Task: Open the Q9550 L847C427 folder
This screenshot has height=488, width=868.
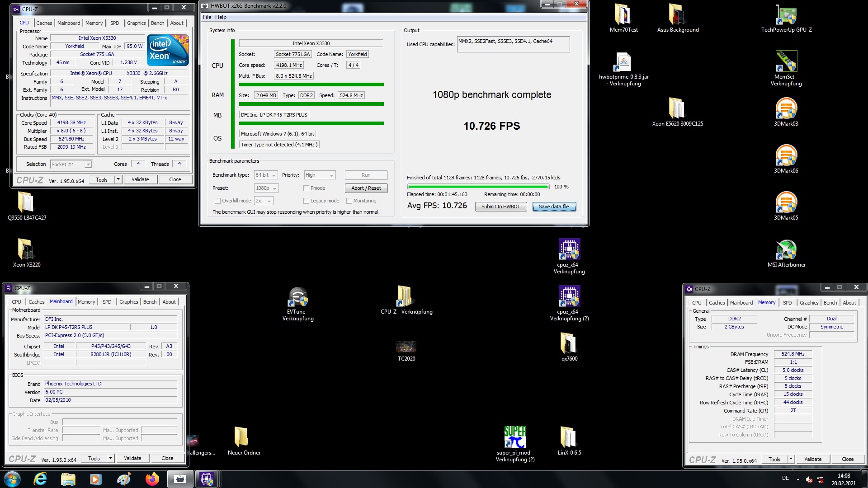Action: pyautogui.click(x=27, y=206)
